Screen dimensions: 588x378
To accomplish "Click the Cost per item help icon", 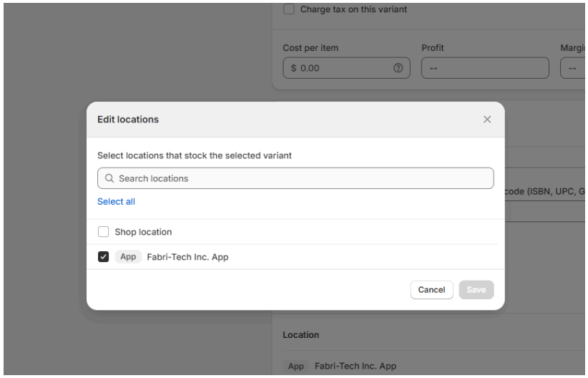I will coord(398,69).
